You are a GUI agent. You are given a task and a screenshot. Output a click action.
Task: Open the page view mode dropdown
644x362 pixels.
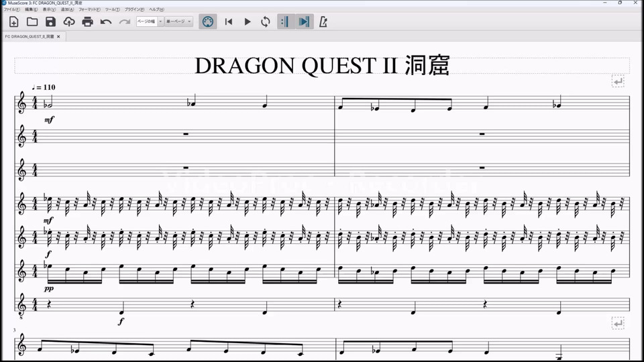coord(178,21)
